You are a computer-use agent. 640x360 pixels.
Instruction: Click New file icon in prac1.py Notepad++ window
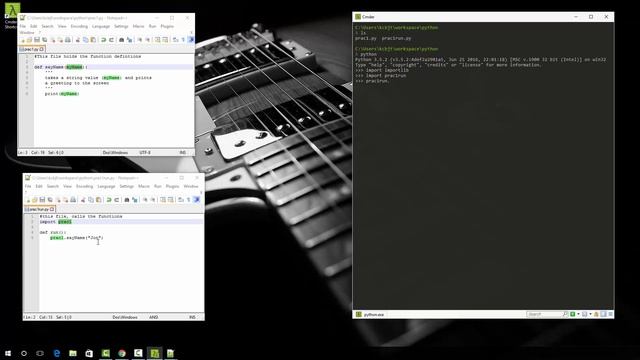pyautogui.click(x=22, y=40)
